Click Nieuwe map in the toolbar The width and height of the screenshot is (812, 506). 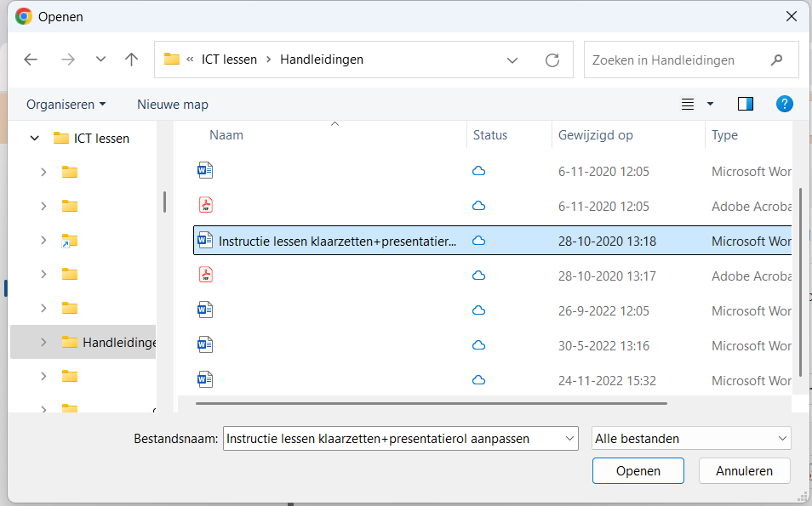tap(173, 105)
